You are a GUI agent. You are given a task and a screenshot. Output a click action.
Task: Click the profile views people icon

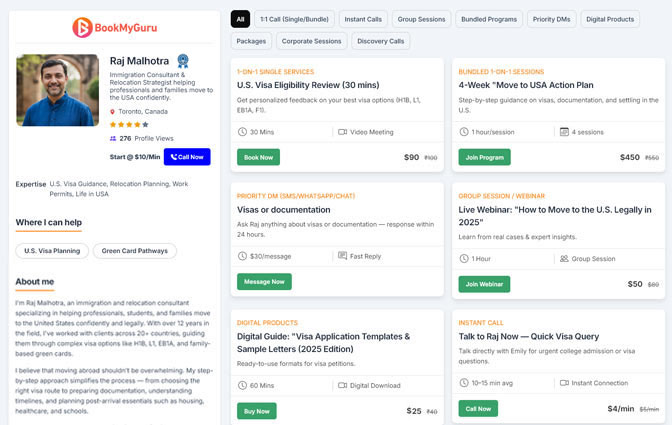coord(112,138)
